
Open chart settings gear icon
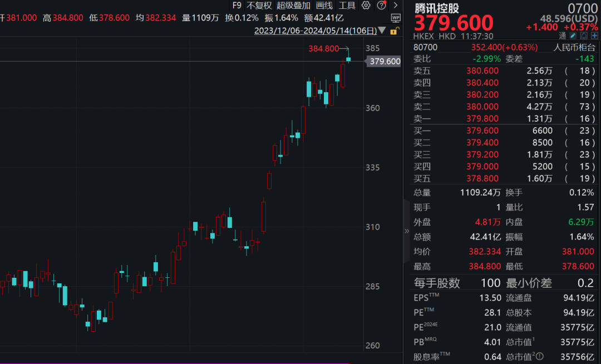tap(366, 6)
